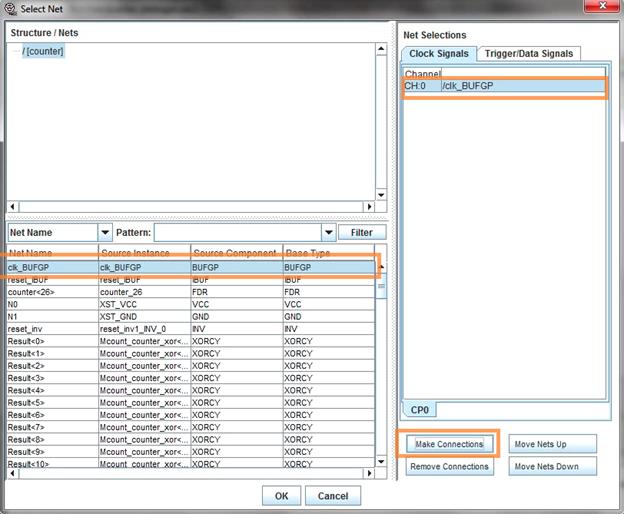Open the Pattern history dropdown arrow
Viewport: 624px width, 514px height.
pos(329,232)
